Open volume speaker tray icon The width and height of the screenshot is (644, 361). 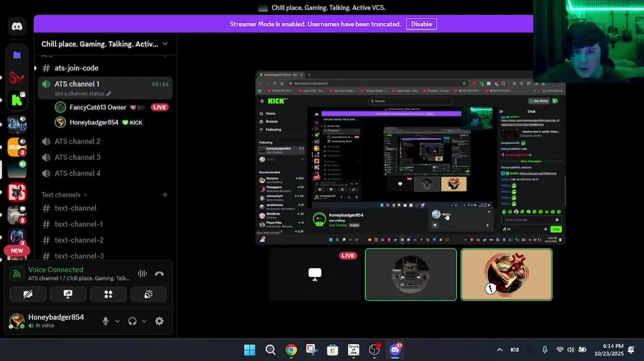[571, 350]
